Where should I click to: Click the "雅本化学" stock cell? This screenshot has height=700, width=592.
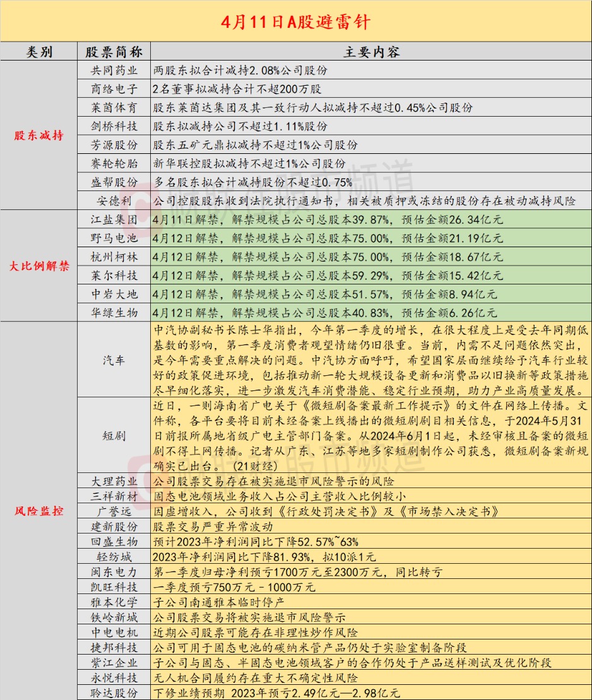(x=114, y=602)
